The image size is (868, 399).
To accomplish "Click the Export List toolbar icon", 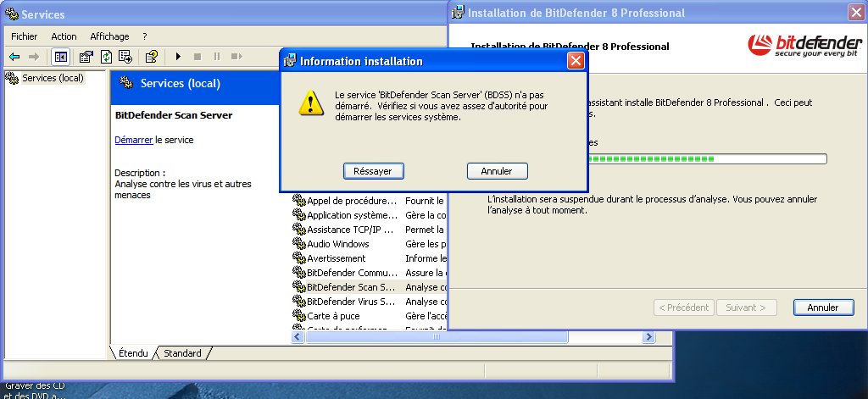I will click(x=125, y=57).
